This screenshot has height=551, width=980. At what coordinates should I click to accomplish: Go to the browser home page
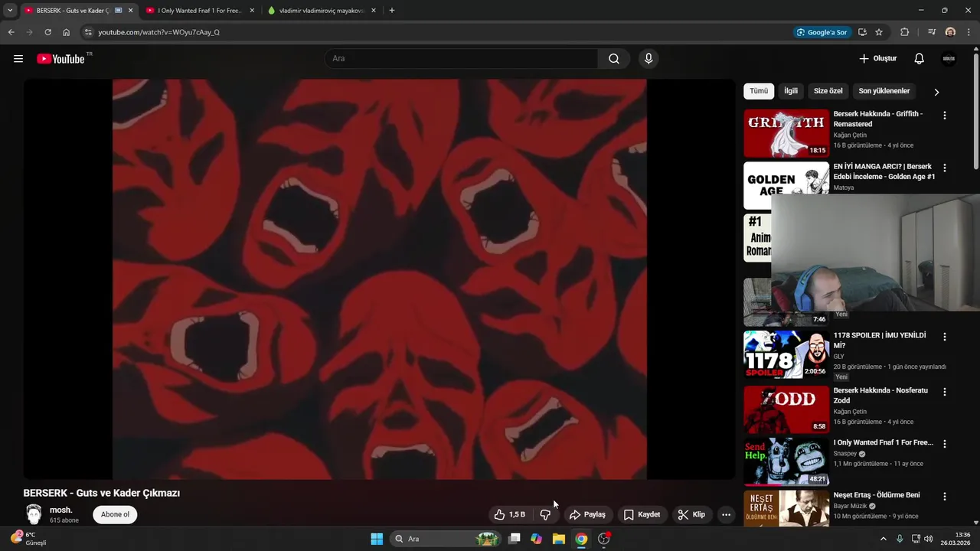click(67, 32)
